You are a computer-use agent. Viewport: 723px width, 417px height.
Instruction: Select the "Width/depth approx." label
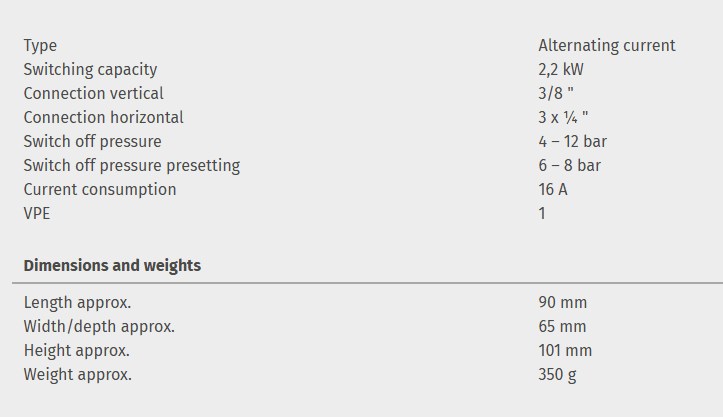99,326
